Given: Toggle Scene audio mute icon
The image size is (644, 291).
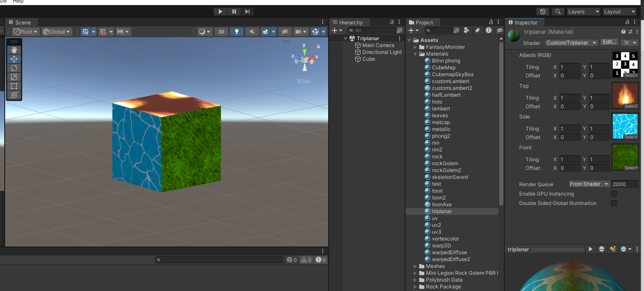Looking at the screenshot, I should click(252, 32).
